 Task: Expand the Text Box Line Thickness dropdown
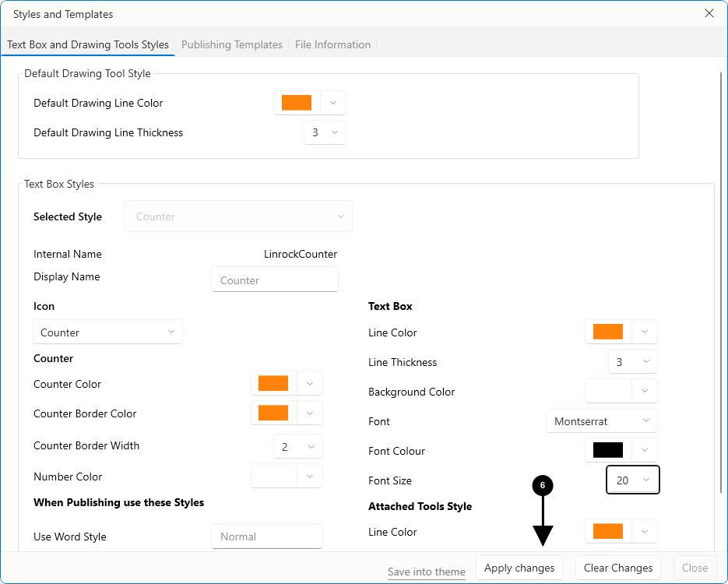633,362
